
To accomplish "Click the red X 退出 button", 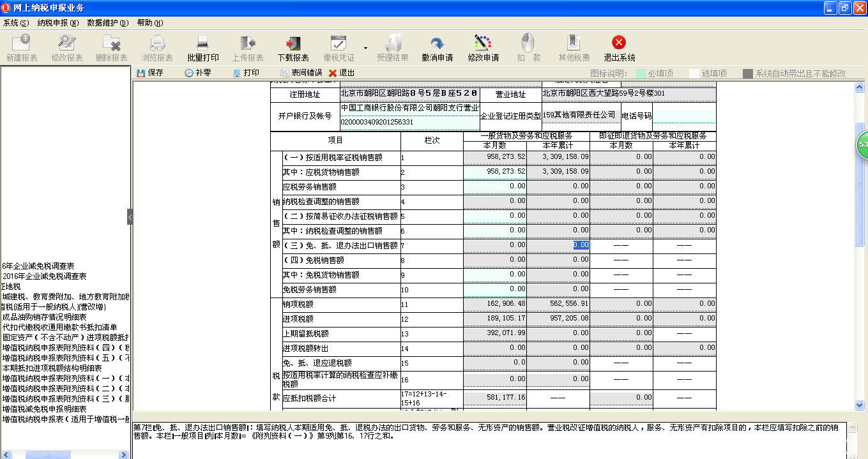I will (x=342, y=73).
